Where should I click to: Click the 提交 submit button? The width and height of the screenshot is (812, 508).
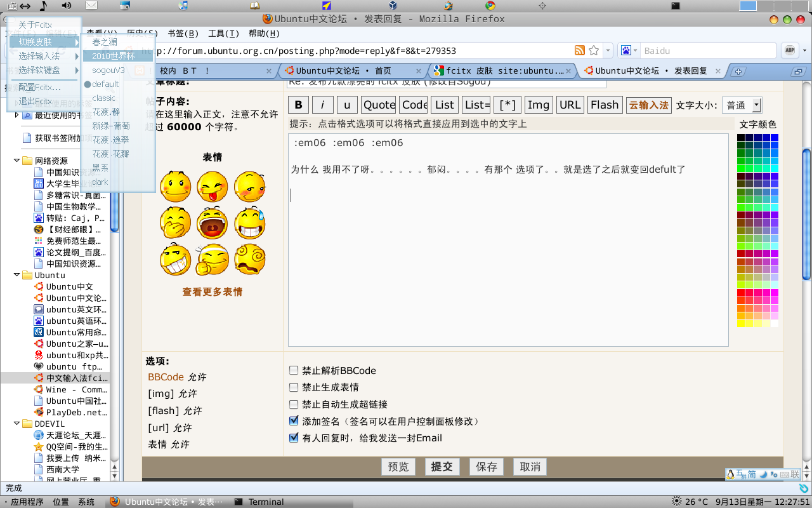coord(442,467)
